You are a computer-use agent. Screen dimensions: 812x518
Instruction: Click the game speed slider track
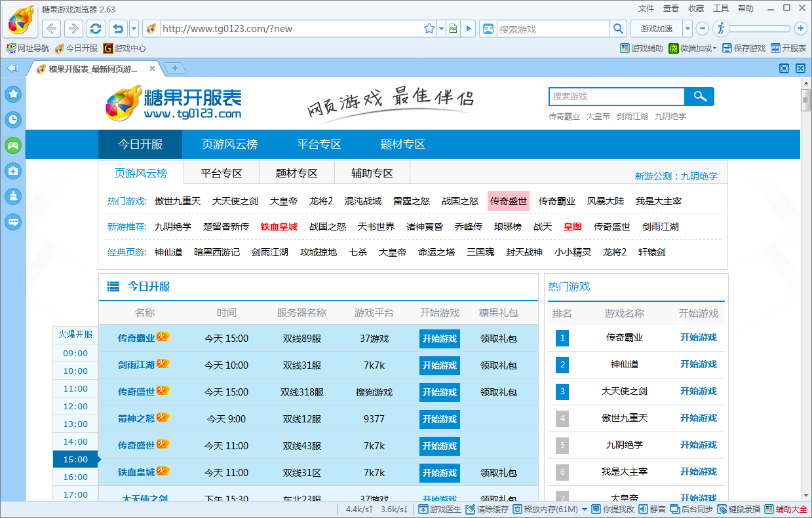760,29
